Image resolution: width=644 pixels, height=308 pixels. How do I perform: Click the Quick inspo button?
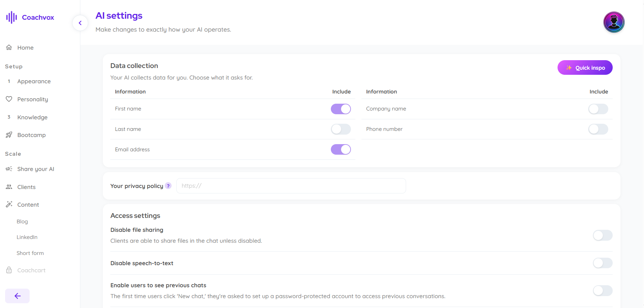[585, 68]
